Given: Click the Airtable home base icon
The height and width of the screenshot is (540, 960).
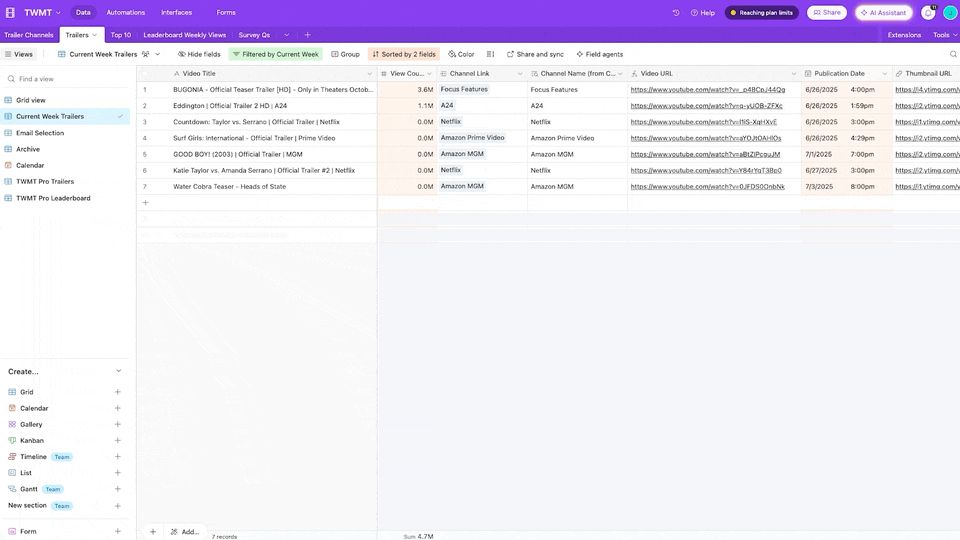Looking at the screenshot, I should pos(10,12).
